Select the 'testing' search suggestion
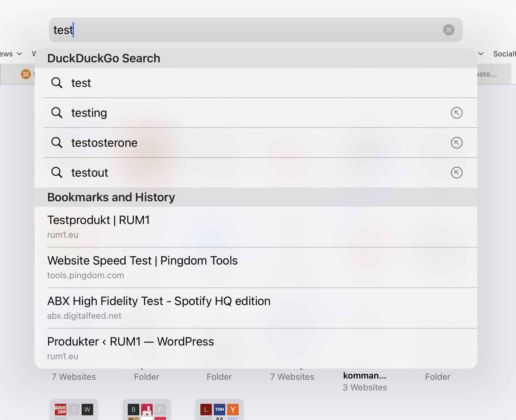The image size is (516, 420). [x=256, y=113]
